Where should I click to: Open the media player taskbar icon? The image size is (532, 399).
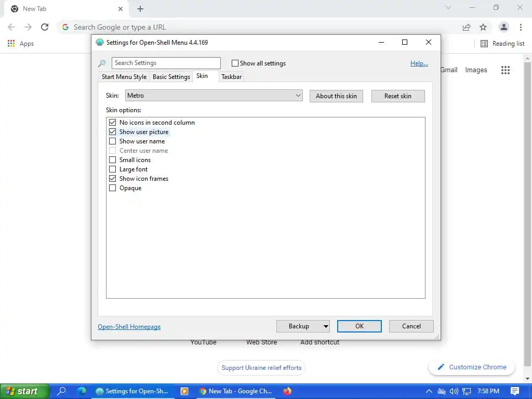(184, 391)
